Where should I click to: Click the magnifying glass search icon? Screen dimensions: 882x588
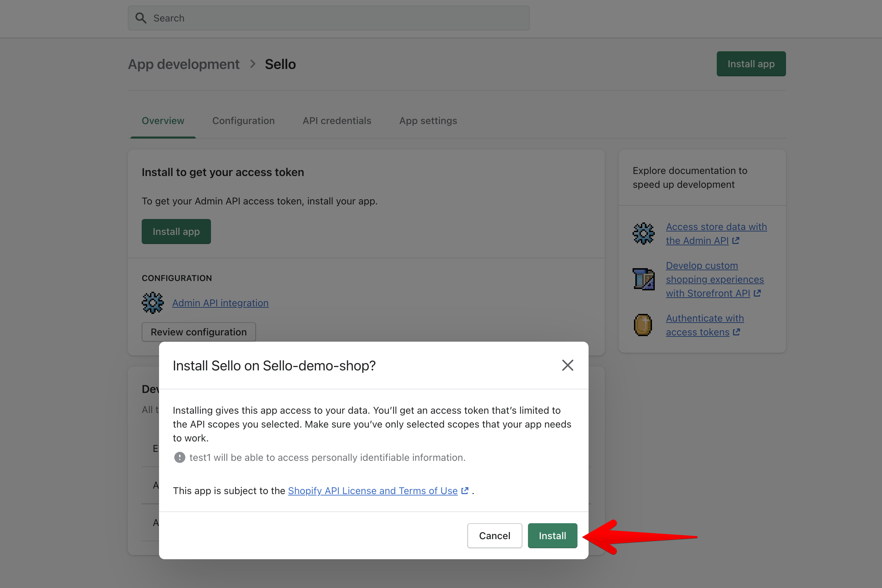pyautogui.click(x=141, y=18)
